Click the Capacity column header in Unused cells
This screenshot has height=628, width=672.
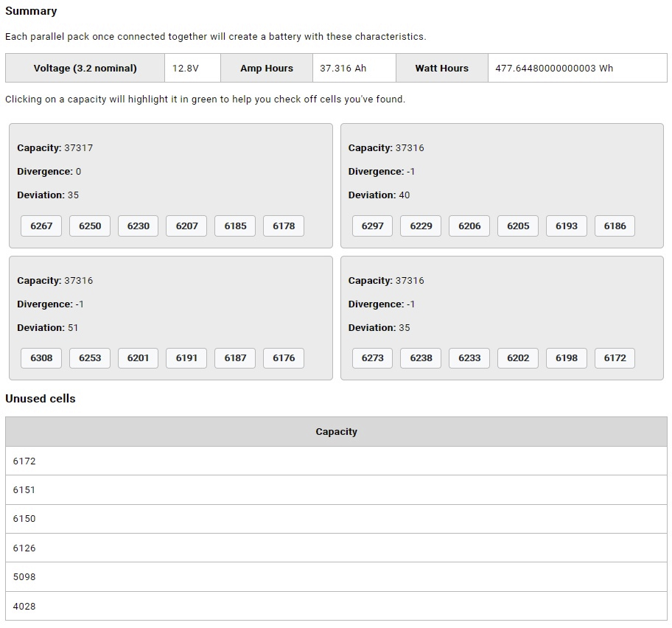[336, 432]
